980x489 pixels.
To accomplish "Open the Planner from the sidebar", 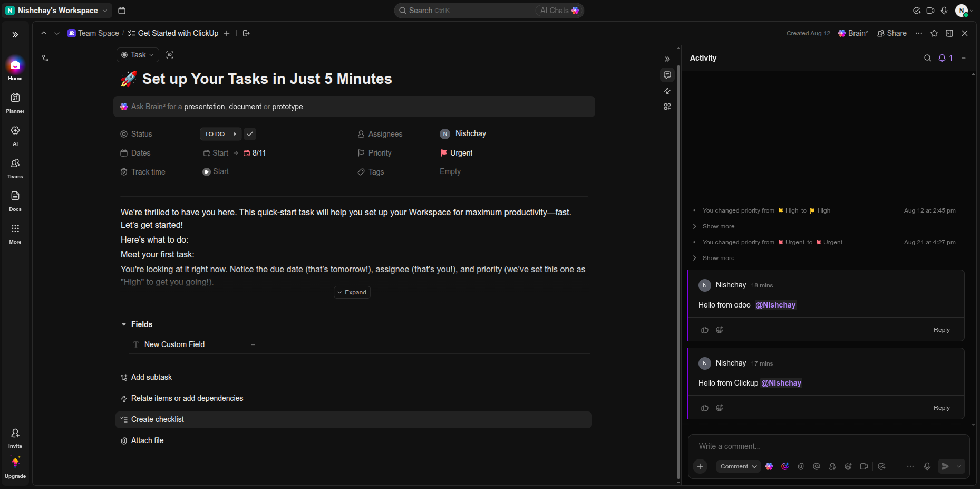I will [x=15, y=103].
